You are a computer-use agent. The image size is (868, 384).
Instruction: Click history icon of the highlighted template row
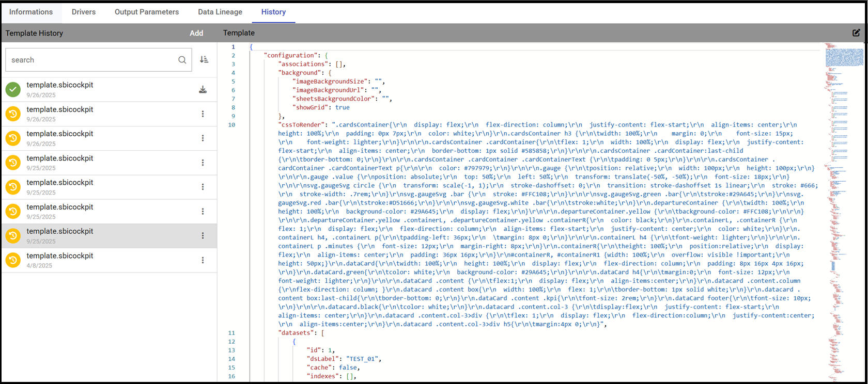13,235
